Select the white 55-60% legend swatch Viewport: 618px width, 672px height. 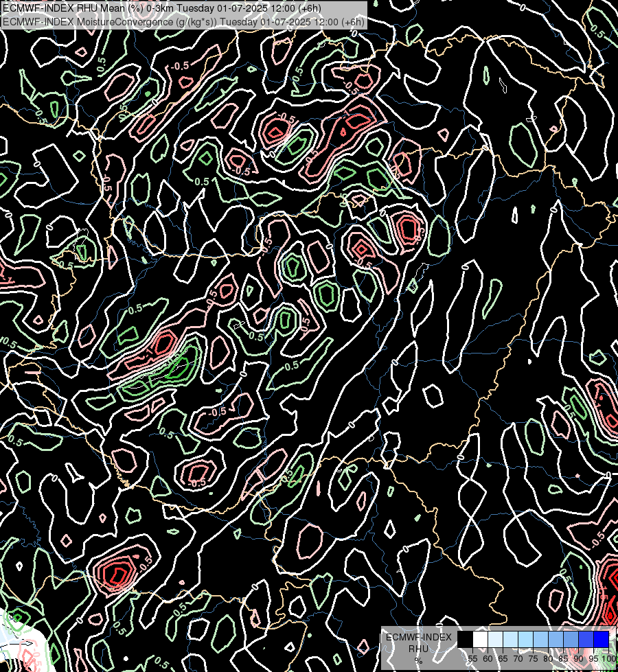coord(481,639)
